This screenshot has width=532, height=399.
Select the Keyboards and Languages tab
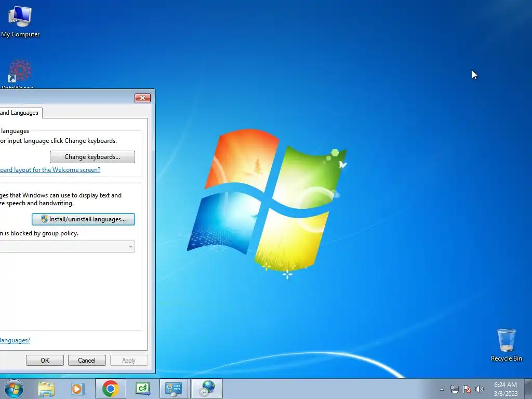click(x=20, y=113)
